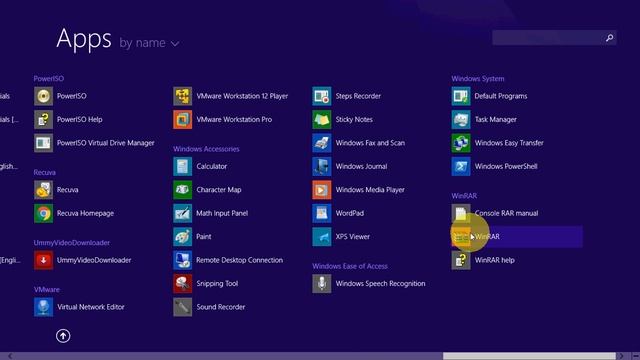This screenshot has width=640, height=360.
Task: Launch the Paint icon
Action: coord(182,237)
